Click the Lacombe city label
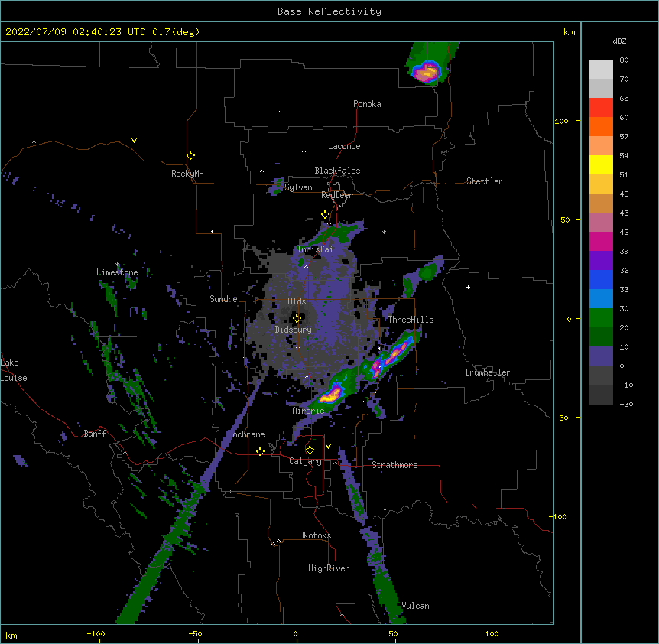659x644 pixels. (344, 146)
